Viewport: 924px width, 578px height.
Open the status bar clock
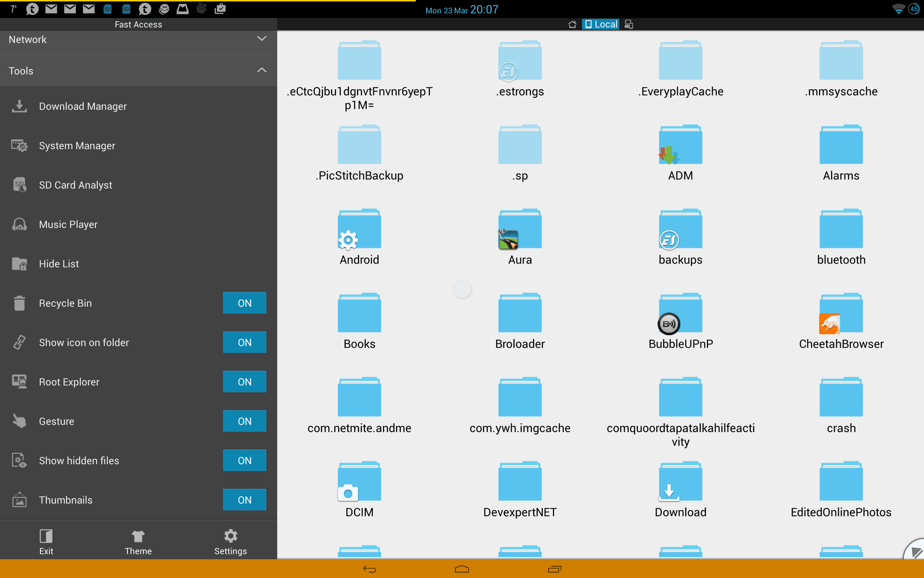coord(462,10)
